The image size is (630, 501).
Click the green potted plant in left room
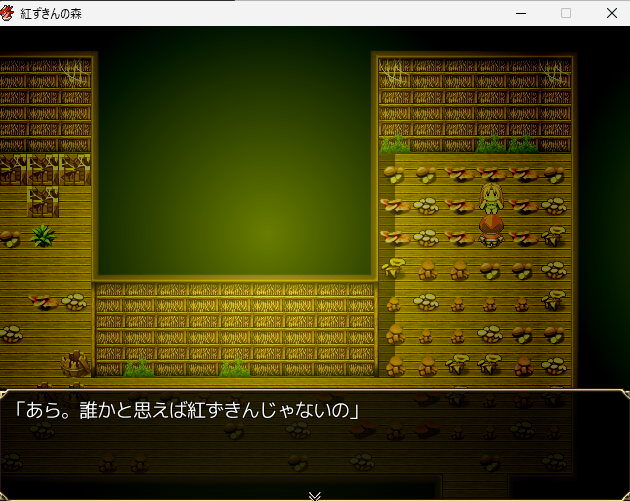[x=43, y=235]
